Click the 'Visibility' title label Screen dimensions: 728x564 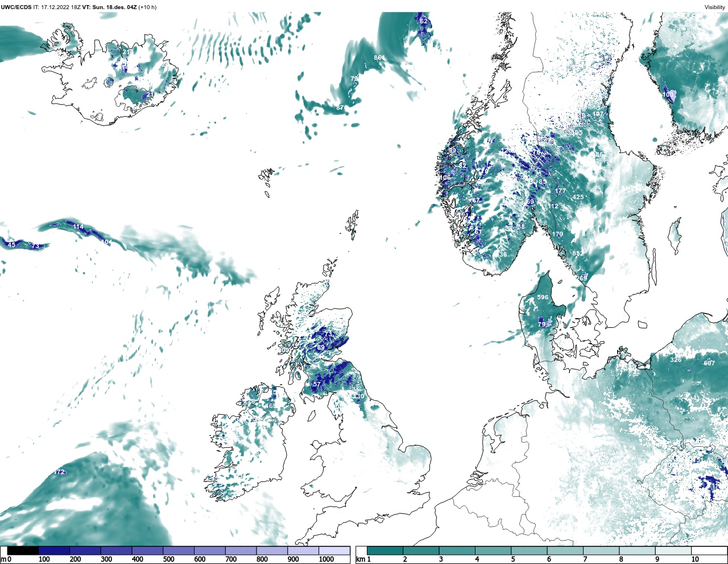point(715,7)
